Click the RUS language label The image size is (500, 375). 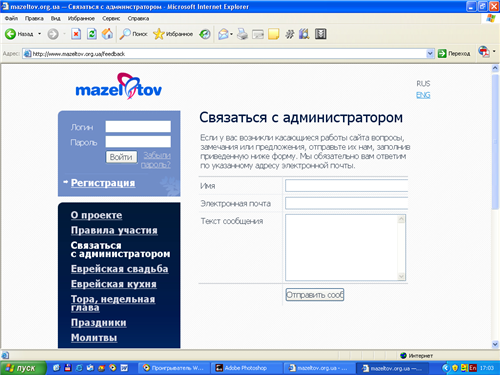(x=423, y=83)
